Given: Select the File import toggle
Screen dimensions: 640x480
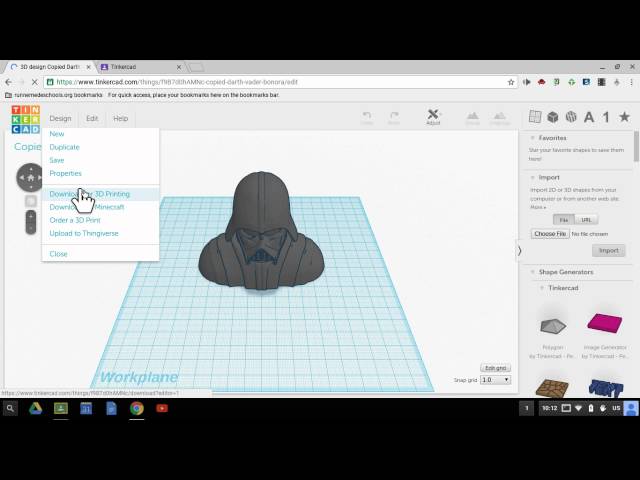Looking at the screenshot, I should (564, 220).
